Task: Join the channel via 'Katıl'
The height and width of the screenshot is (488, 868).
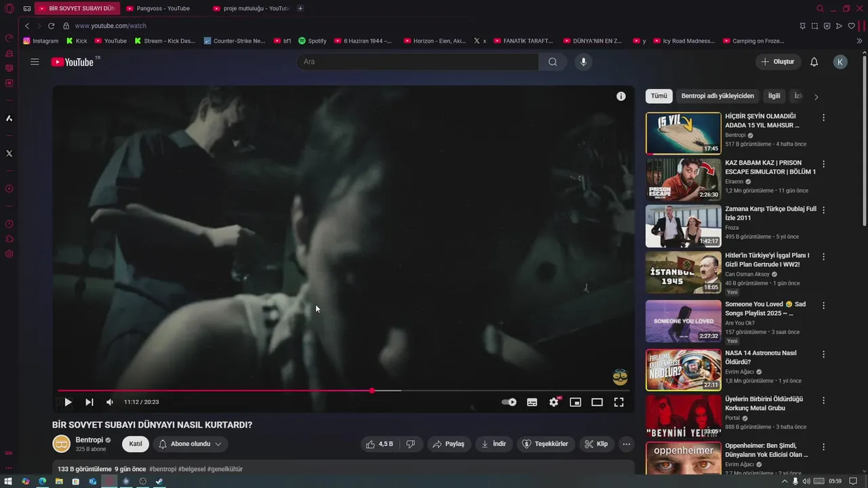Action: point(136,444)
